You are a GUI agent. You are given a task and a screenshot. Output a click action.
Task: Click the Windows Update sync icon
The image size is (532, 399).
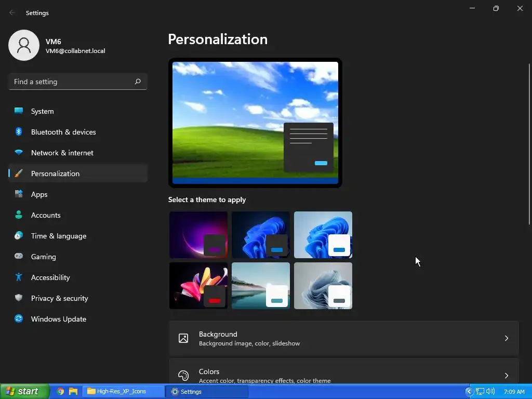pyautogui.click(x=19, y=318)
